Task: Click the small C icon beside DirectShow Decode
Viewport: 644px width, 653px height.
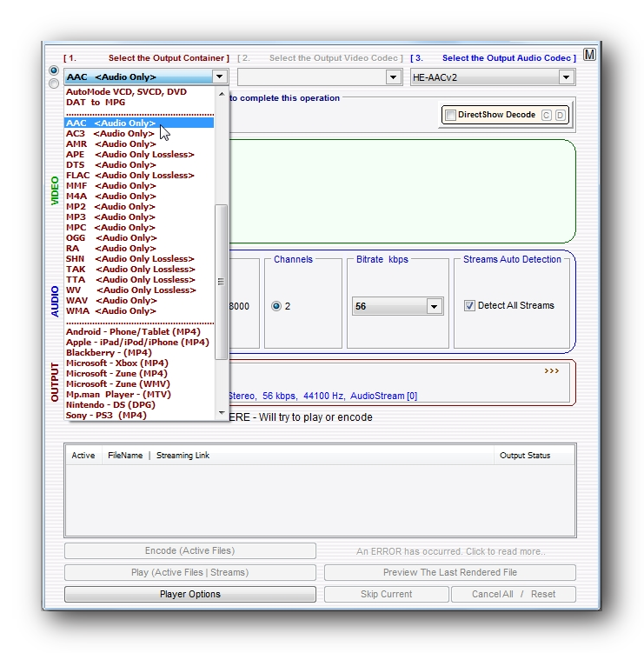Action: tap(547, 115)
